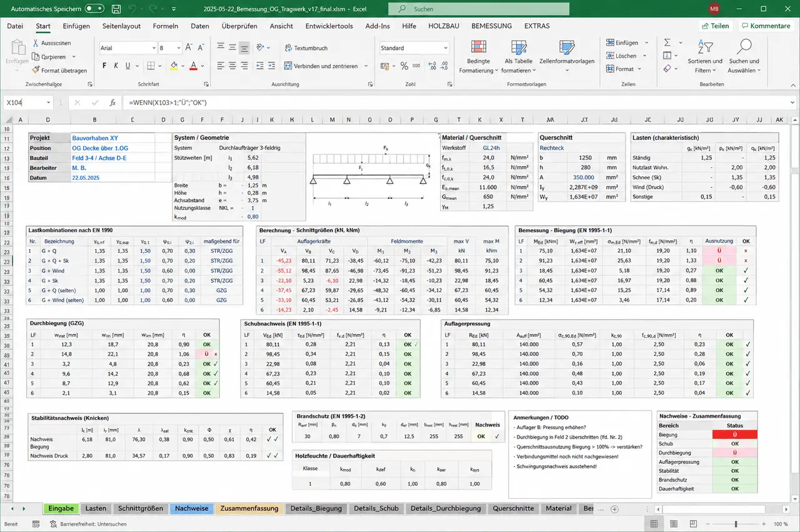Remove a decimal place
800x532 pixels.
coord(443,66)
